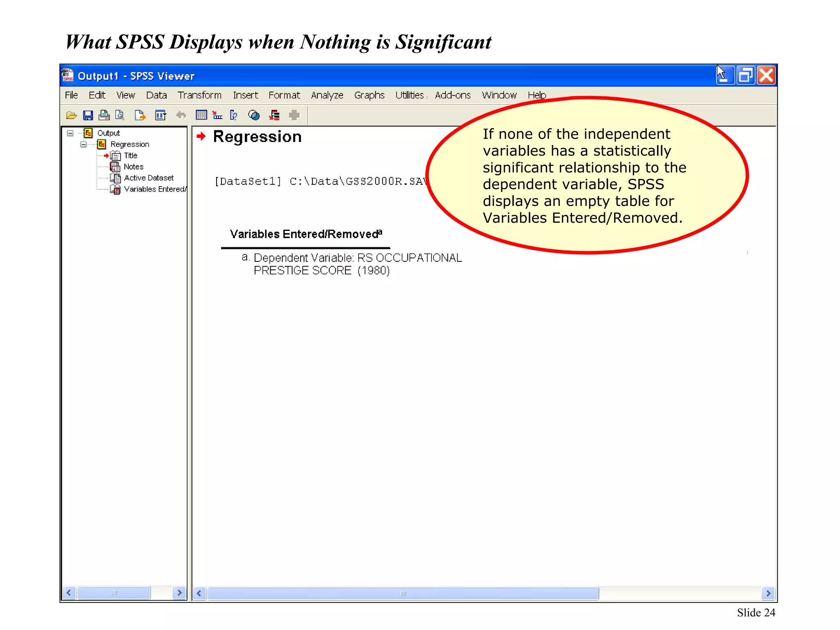Select Output label in outline tree

(108, 133)
